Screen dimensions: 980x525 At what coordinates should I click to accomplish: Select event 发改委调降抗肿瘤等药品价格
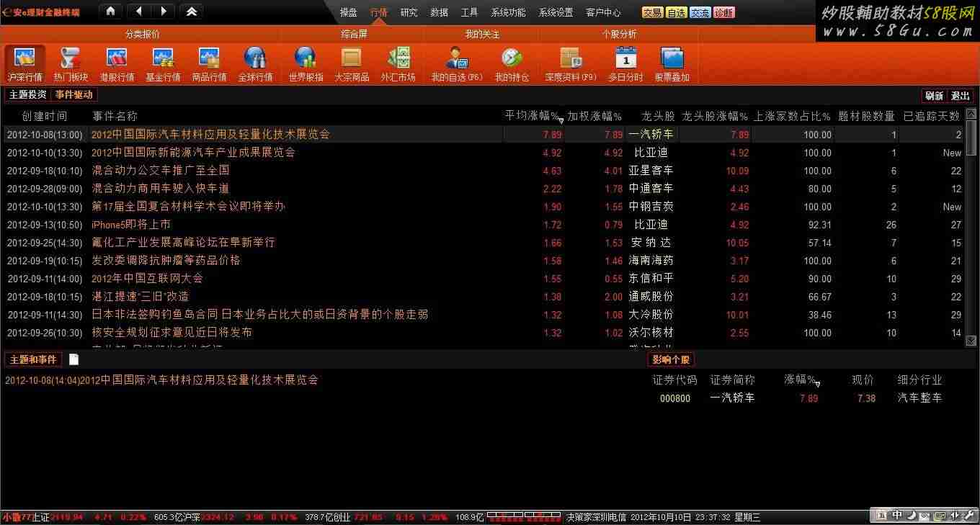(166, 260)
